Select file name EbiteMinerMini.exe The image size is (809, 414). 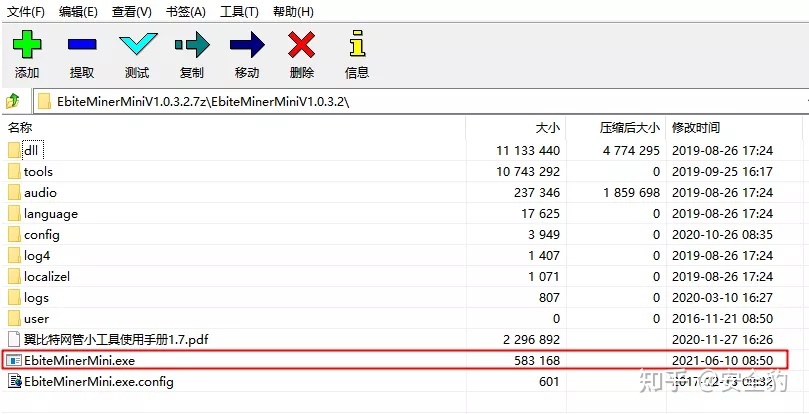tap(79, 360)
